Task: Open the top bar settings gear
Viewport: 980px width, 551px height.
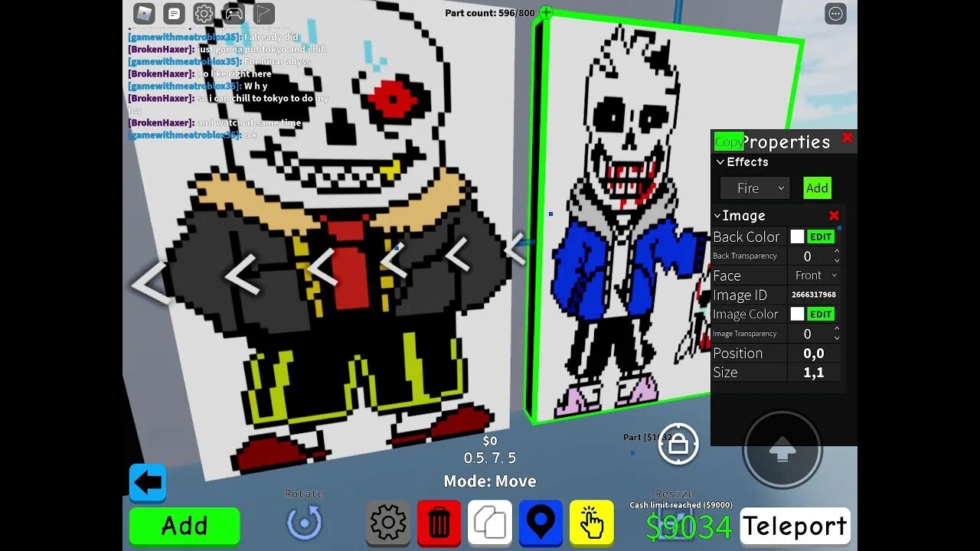Action: (x=204, y=13)
